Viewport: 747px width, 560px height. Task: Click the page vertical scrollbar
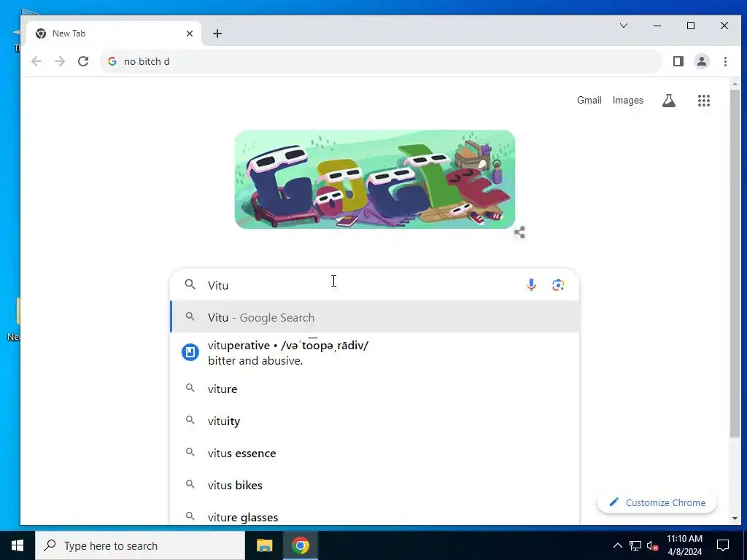pos(735,262)
